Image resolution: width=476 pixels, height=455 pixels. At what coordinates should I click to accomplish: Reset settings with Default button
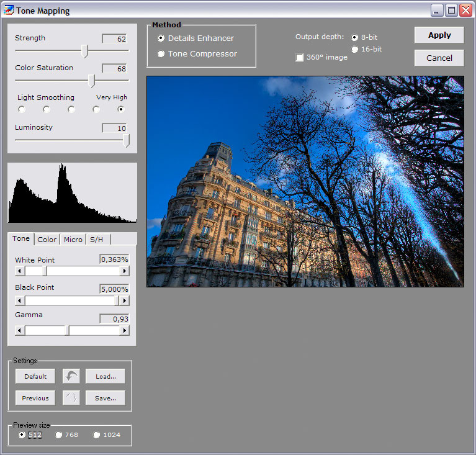coord(35,376)
